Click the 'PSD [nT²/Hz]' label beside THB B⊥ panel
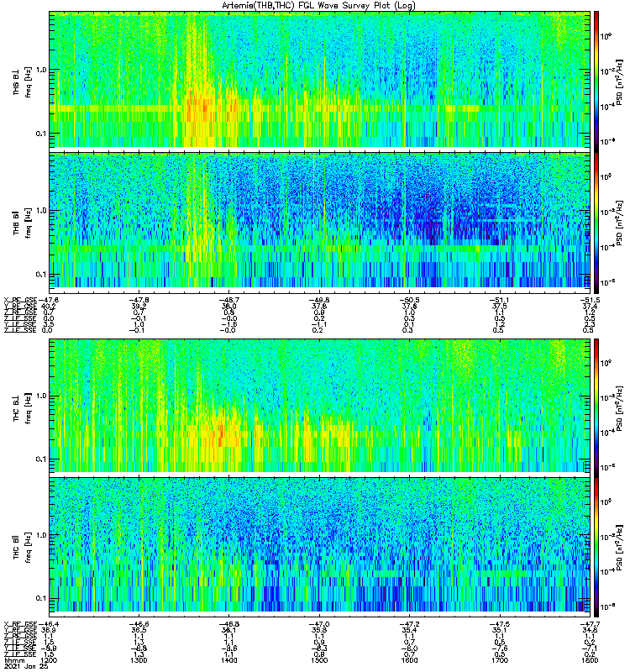 click(620, 82)
